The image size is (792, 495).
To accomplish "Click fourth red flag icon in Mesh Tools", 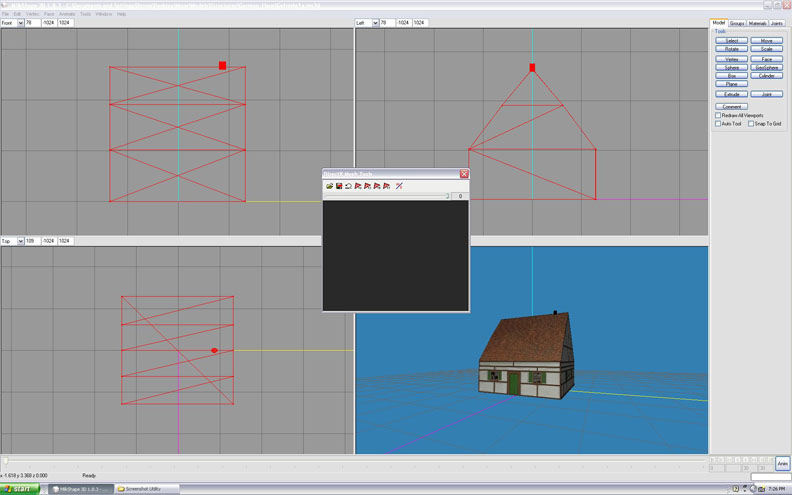I will tap(386, 186).
